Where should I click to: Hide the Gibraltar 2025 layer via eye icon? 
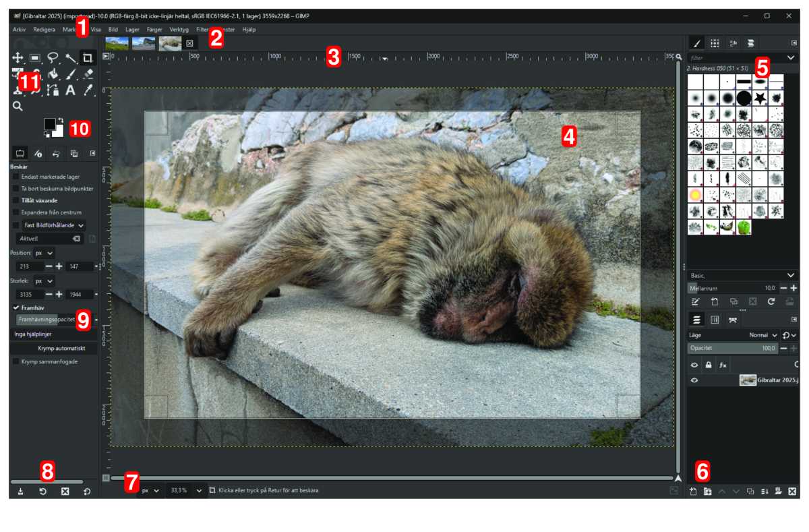[x=694, y=380]
